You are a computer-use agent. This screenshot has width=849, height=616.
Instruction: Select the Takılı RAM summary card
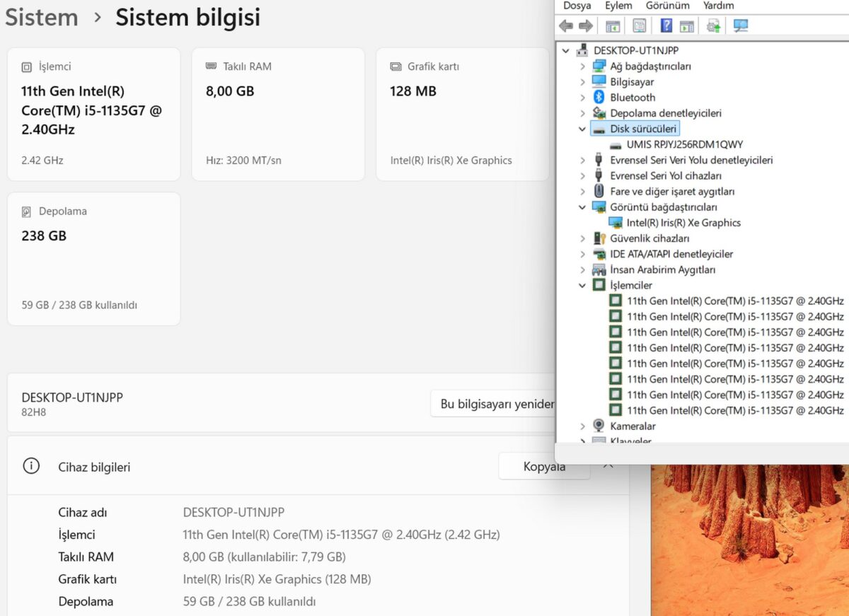point(278,114)
